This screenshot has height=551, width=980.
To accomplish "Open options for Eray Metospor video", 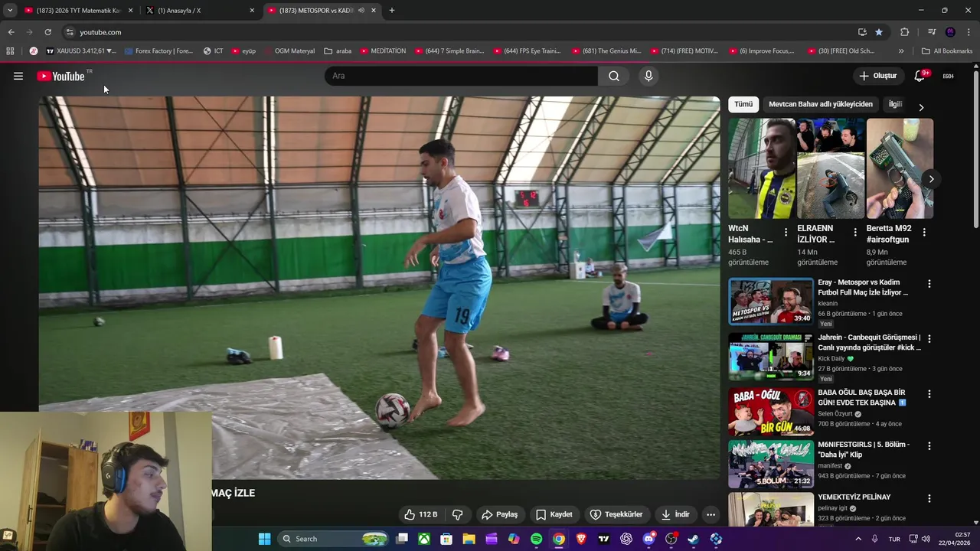I will [929, 283].
